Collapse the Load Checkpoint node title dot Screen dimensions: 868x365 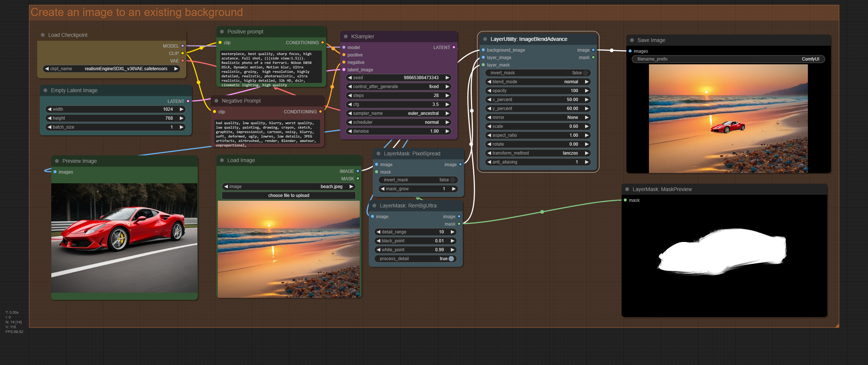[x=43, y=35]
